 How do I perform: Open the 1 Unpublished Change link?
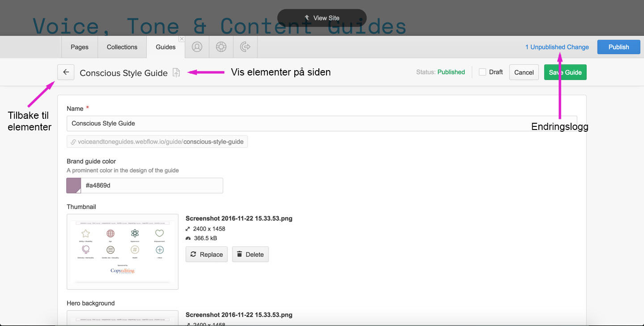[x=557, y=47]
